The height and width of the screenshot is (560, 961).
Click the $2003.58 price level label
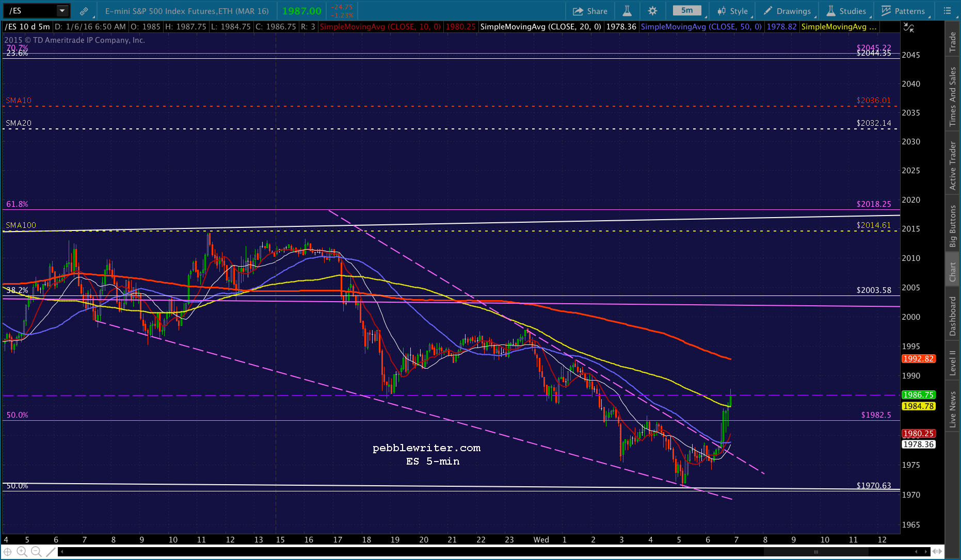click(x=874, y=290)
